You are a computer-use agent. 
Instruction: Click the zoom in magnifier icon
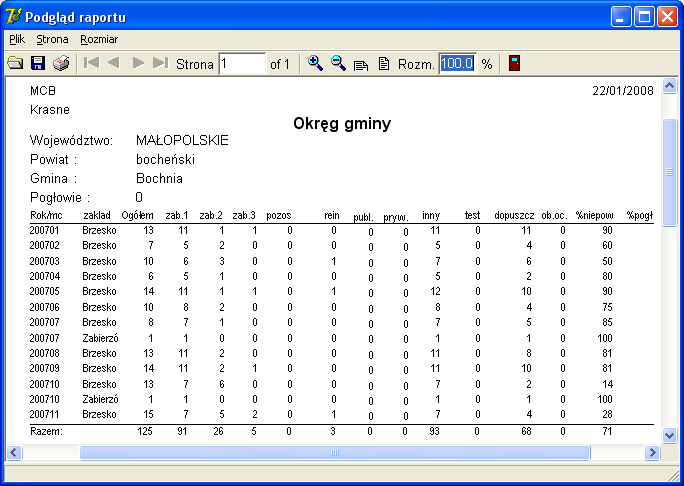[315, 63]
